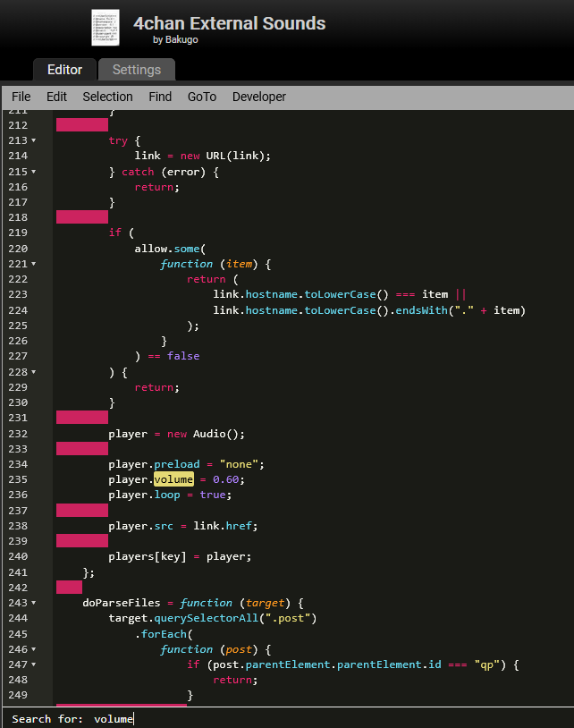
Task: Click "none" string on line 234
Action: [239, 464]
